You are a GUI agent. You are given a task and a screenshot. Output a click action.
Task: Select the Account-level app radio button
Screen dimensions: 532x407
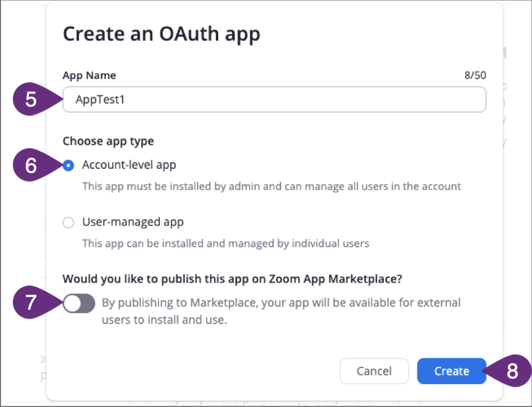click(x=68, y=165)
